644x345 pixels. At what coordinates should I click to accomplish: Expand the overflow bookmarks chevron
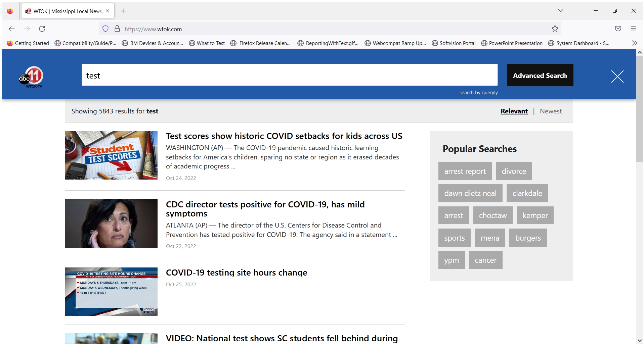(x=635, y=43)
